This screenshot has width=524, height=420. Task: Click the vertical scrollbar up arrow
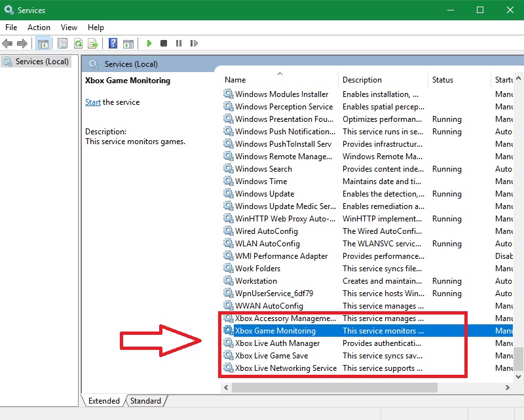[x=518, y=78]
